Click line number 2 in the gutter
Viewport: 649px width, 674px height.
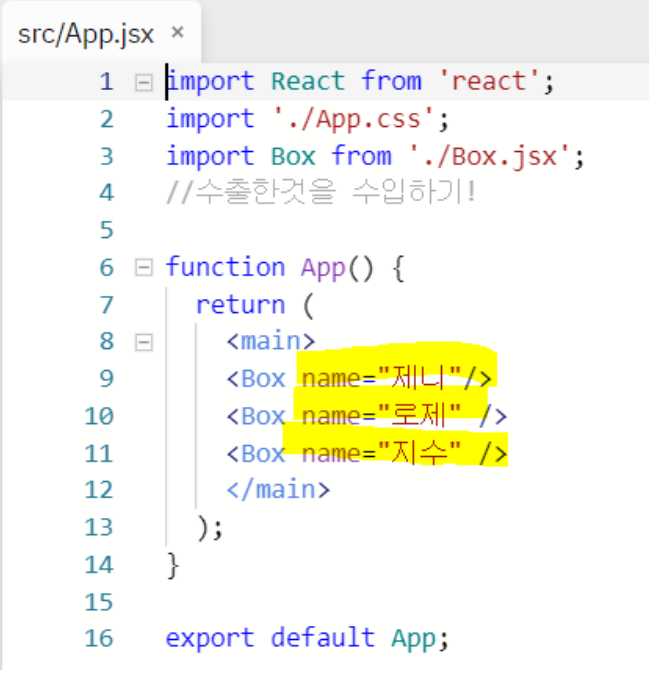107,119
